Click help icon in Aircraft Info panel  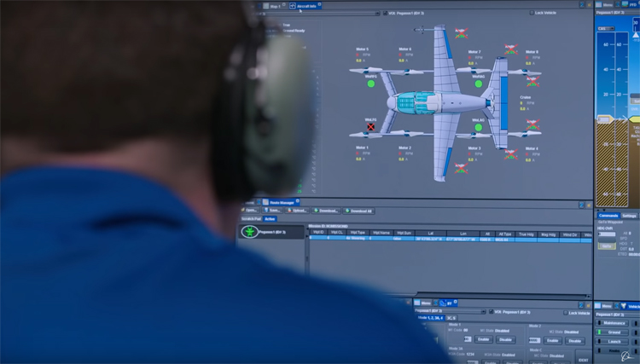coord(582,4)
